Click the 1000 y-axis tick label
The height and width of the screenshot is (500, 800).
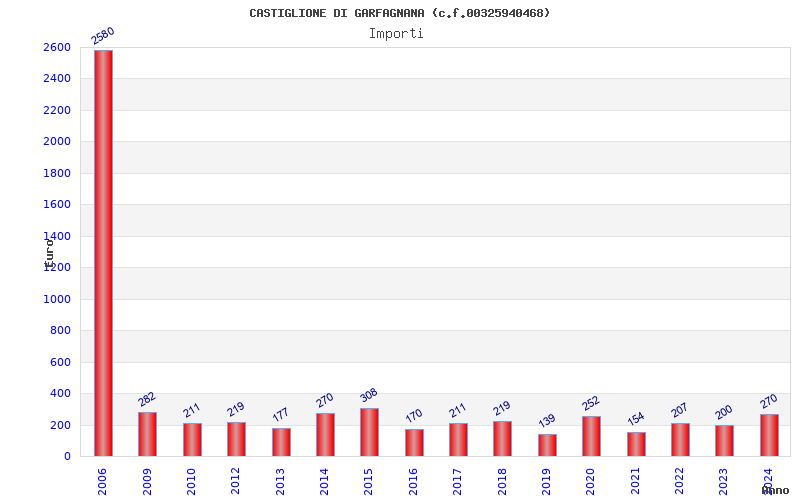tap(57, 299)
